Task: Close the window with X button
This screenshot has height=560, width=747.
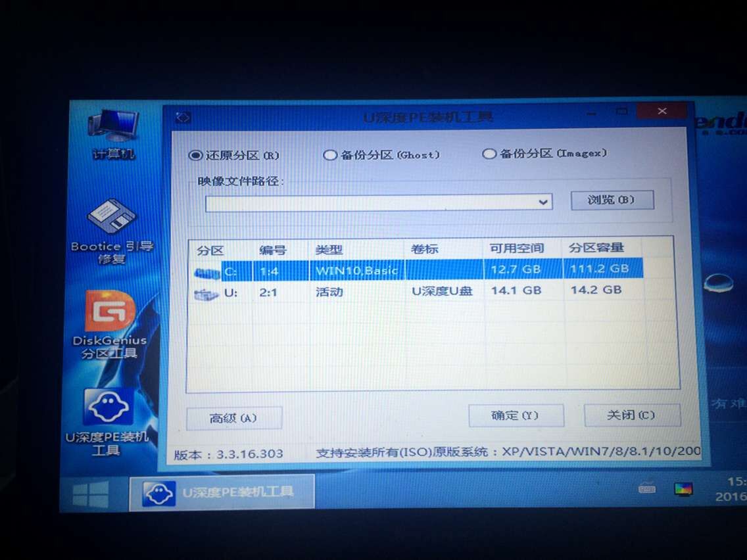Action: click(662, 111)
